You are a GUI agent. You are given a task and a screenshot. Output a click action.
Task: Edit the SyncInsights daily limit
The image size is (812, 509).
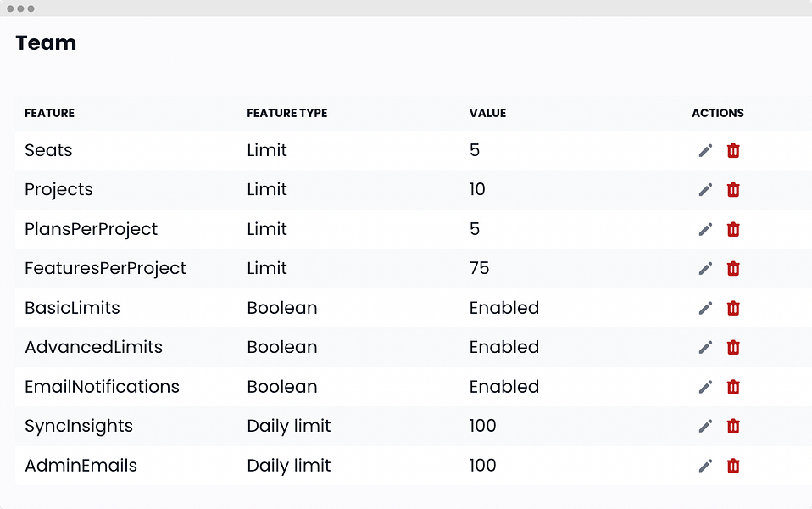click(x=705, y=427)
